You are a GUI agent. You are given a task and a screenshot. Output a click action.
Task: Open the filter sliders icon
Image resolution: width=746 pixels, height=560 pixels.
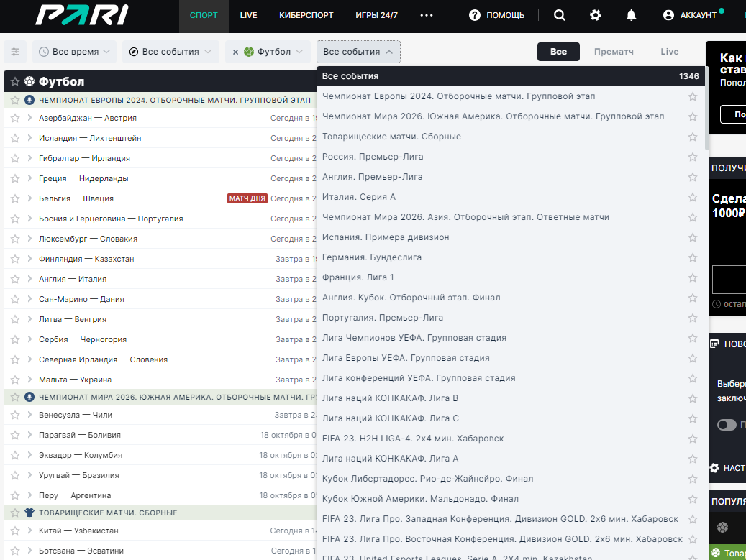pyautogui.click(x=15, y=52)
